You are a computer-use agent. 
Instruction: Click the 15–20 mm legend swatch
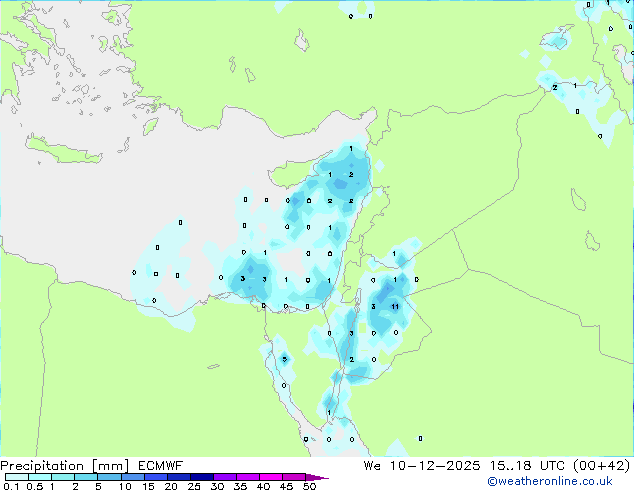155,477
